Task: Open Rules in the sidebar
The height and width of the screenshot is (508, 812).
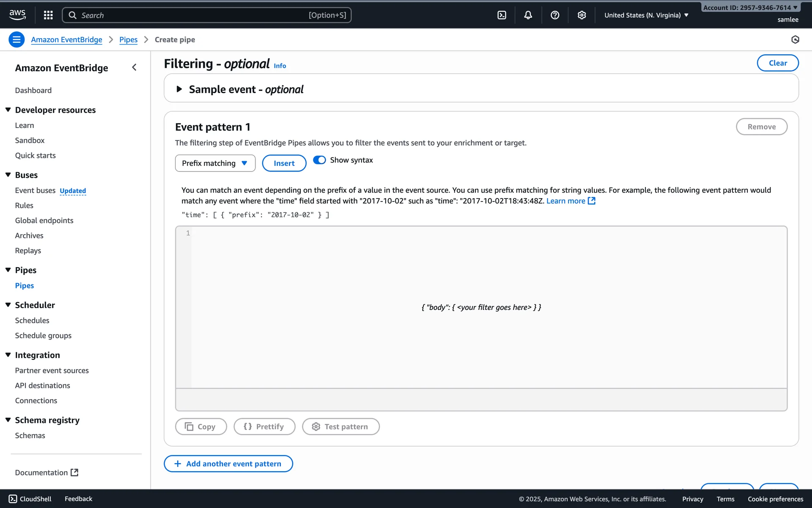Action: [24, 205]
